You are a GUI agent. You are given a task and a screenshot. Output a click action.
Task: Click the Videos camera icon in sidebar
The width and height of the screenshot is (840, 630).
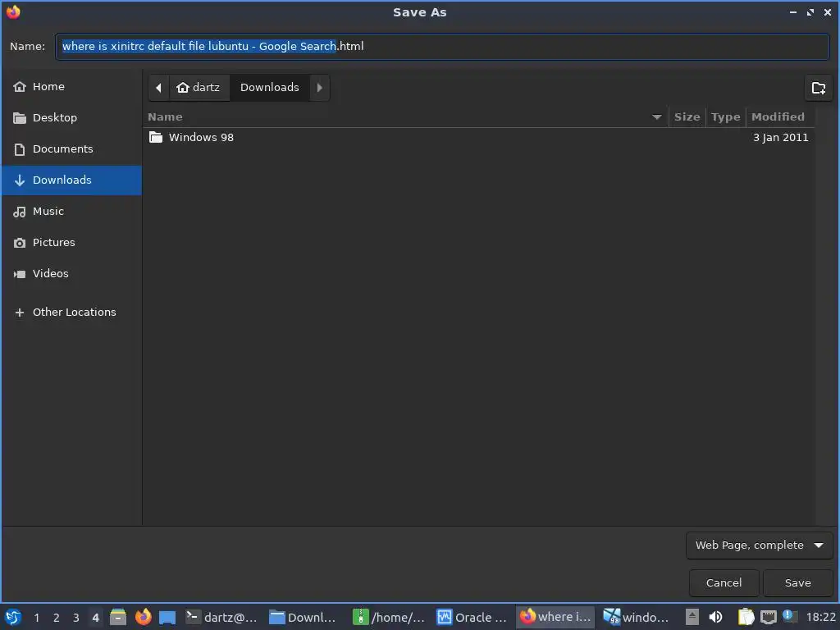(20, 274)
